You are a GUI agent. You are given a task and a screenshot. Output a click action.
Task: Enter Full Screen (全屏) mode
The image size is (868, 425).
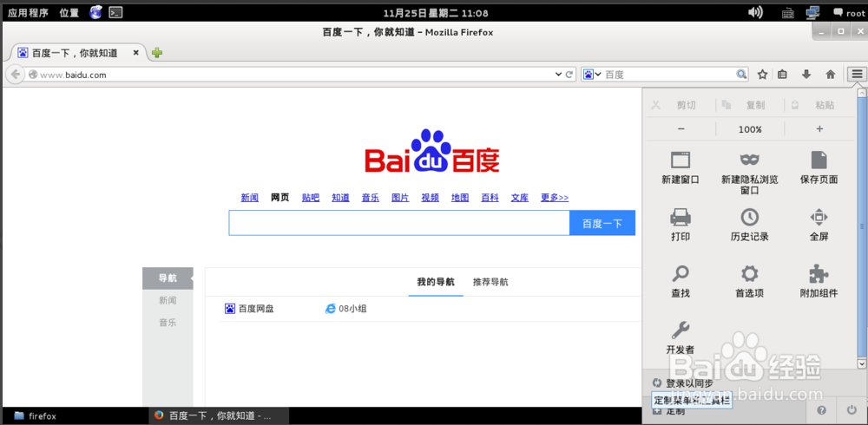(x=819, y=217)
